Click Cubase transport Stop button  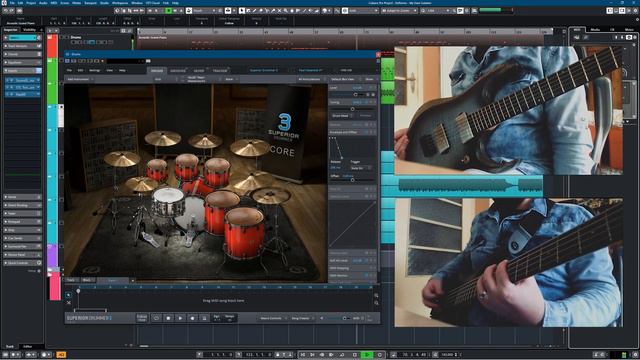[x=355, y=355]
